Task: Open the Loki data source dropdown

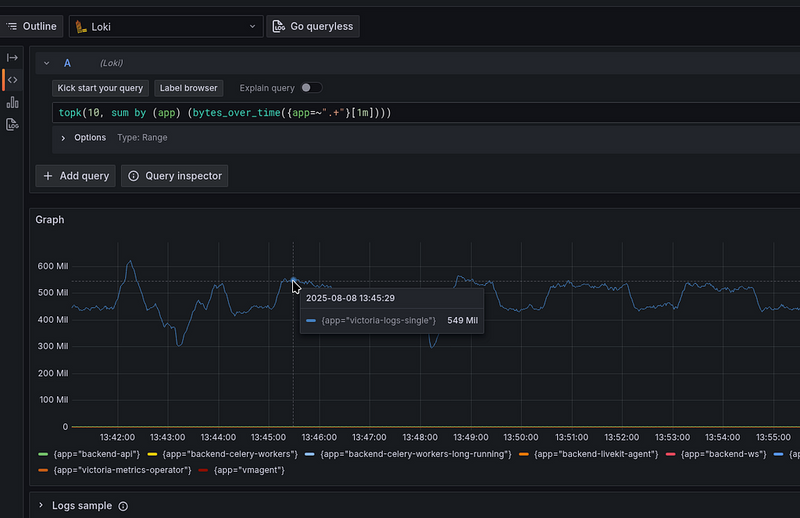Action: tap(166, 26)
